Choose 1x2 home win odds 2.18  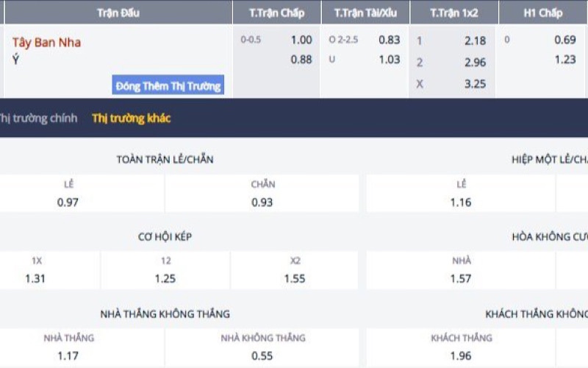(x=475, y=41)
